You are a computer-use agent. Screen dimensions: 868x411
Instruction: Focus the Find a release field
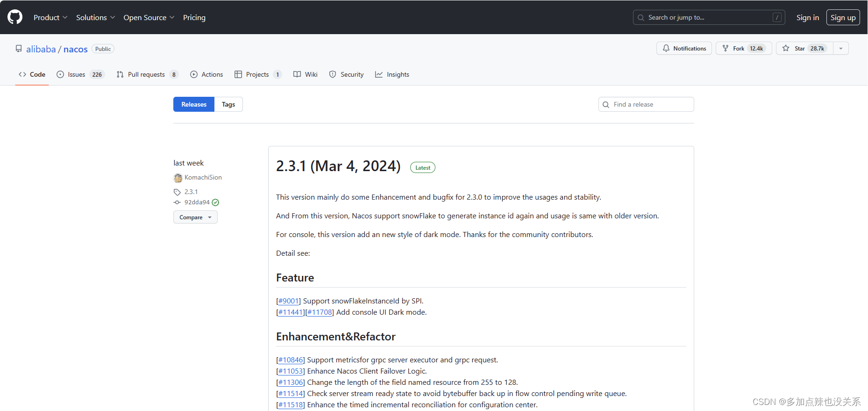(x=646, y=104)
